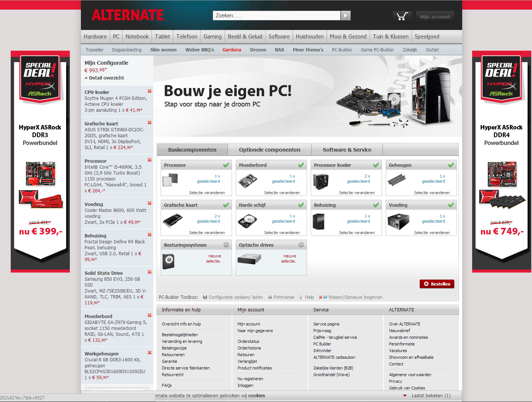532x402 pixels.
Task: Click the HyperX ASRock DDR3 Powerbundel banner
Action: click(x=40, y=162)
